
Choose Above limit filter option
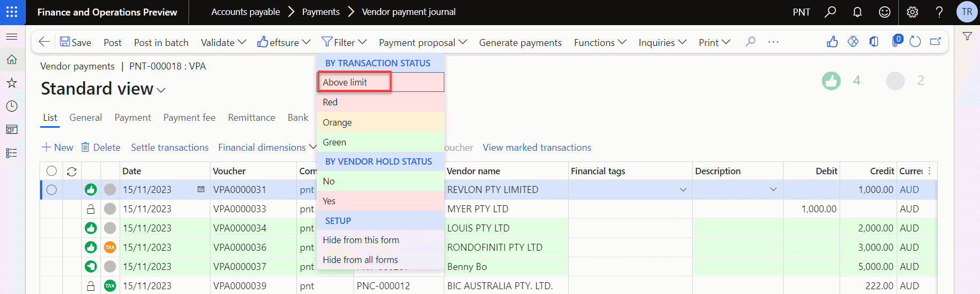380,82
